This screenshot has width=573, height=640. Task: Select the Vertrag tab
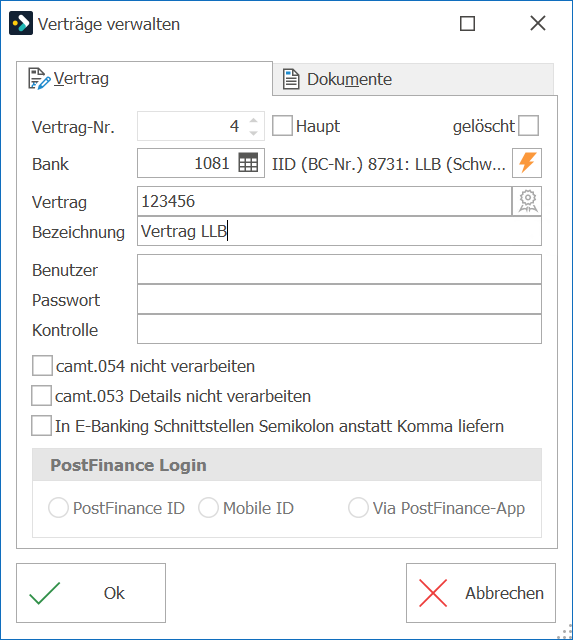pos(144,78)
